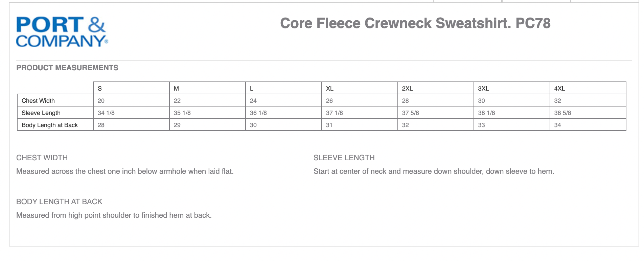The width and height of the screenshot is (644, 261).
Task: Select the M size column header
Action: point(176,89)
